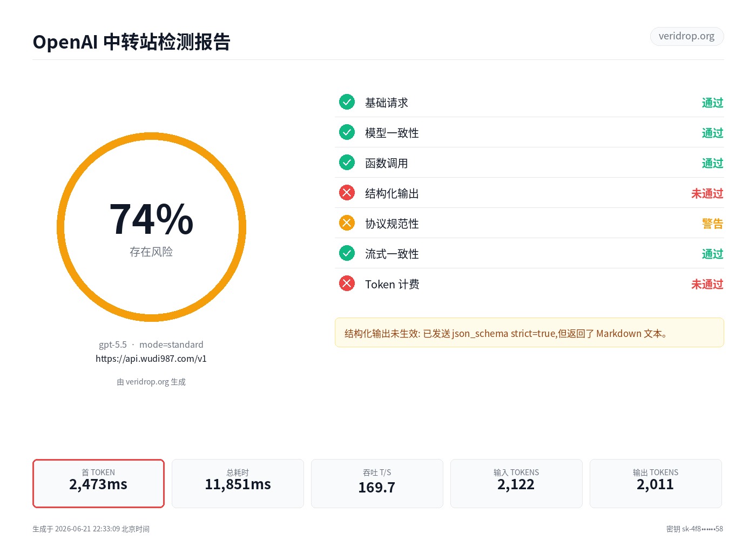
Task: Click the yellow 结构化输出未生效 notice box
Action: (x=529, y=333)
